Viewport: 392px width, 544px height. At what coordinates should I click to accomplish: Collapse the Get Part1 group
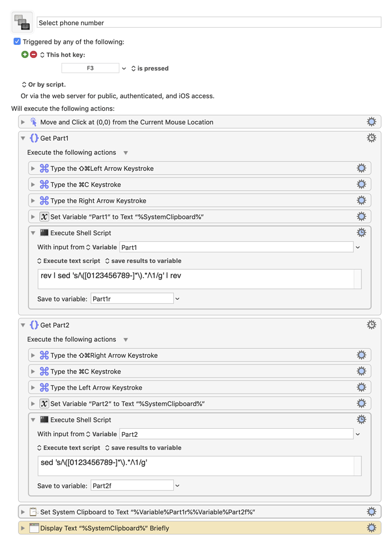23,138
